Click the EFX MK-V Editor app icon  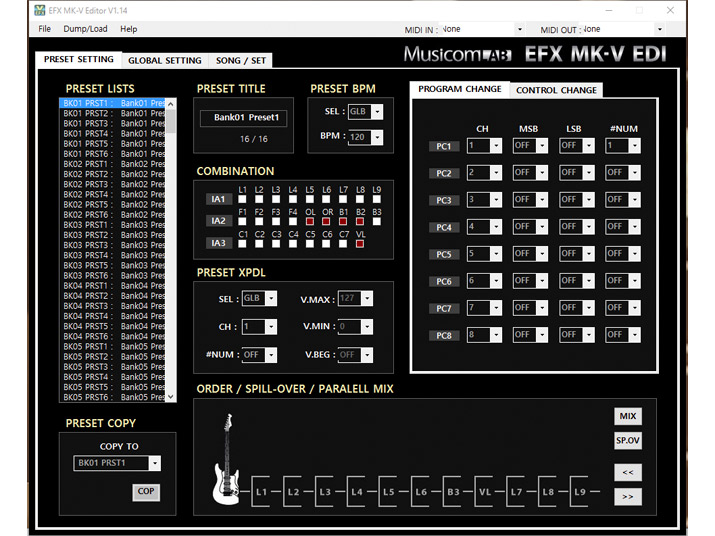point(40,10)
